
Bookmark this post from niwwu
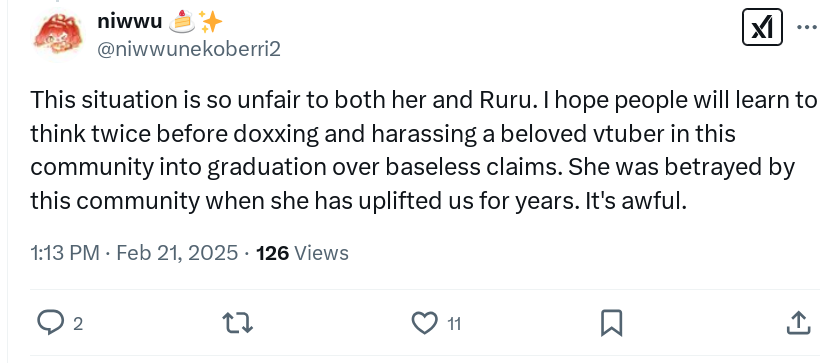[611, 323]
